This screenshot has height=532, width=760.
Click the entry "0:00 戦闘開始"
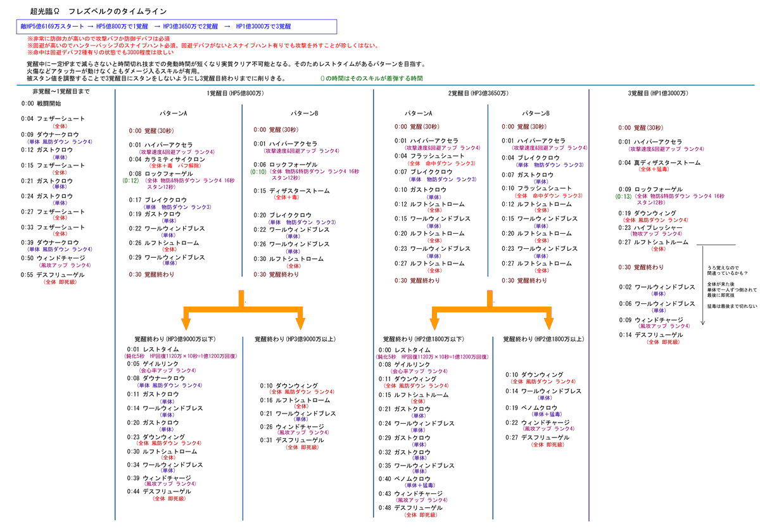point(41,104)
